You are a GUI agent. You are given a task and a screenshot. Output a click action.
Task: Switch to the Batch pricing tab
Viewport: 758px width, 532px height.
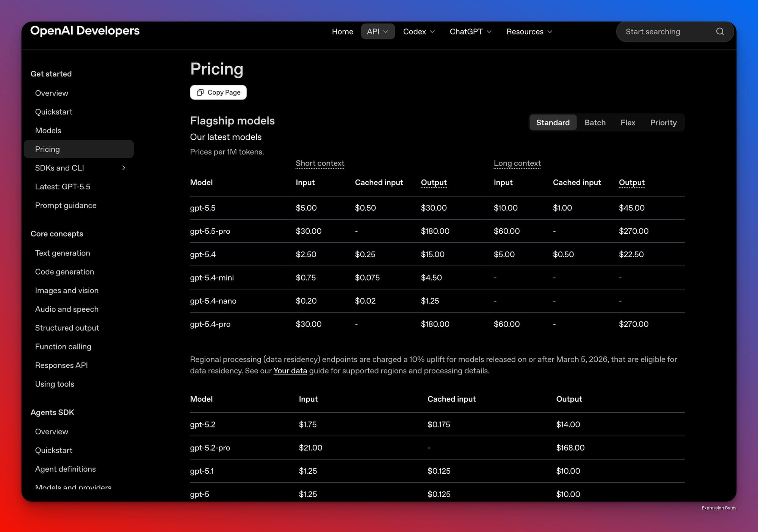pyautogui.click(x=595, y=123)
